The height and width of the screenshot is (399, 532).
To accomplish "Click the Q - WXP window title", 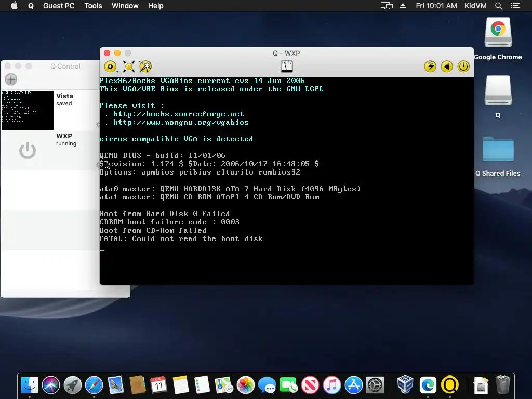I will click(286, 54).
